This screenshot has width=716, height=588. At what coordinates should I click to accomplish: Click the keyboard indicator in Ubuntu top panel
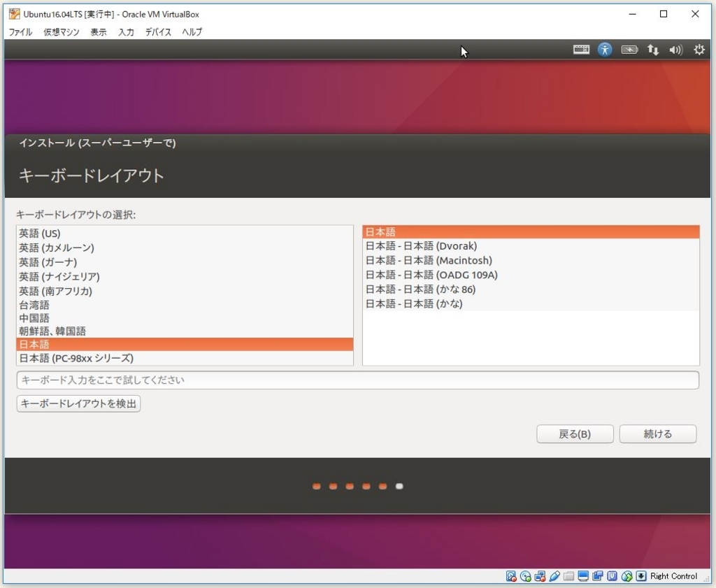[x=581, y=50]
